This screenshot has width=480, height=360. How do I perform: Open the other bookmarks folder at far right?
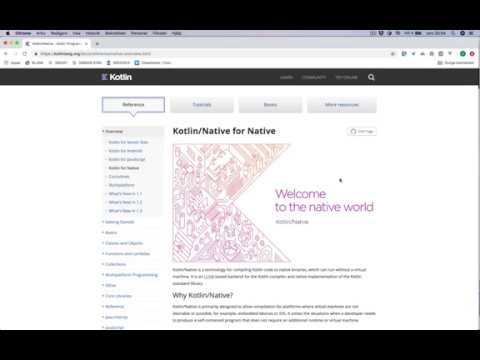tap(455, 63)
